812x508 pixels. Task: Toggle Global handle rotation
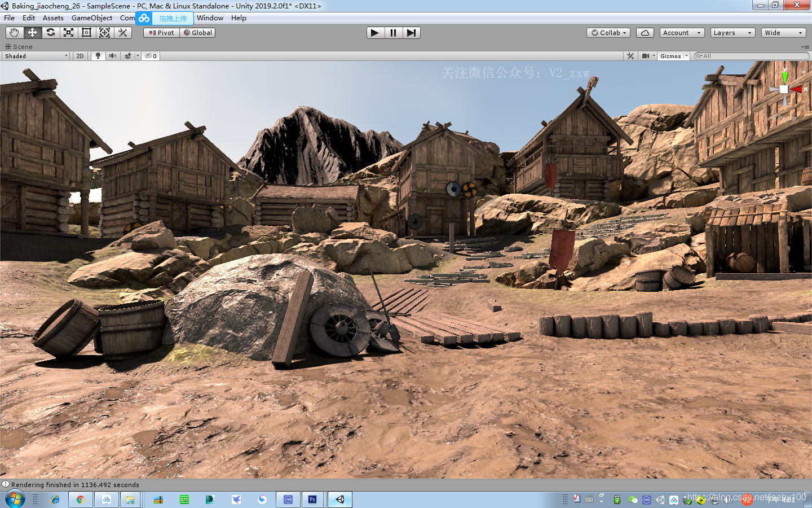[197, 33]
